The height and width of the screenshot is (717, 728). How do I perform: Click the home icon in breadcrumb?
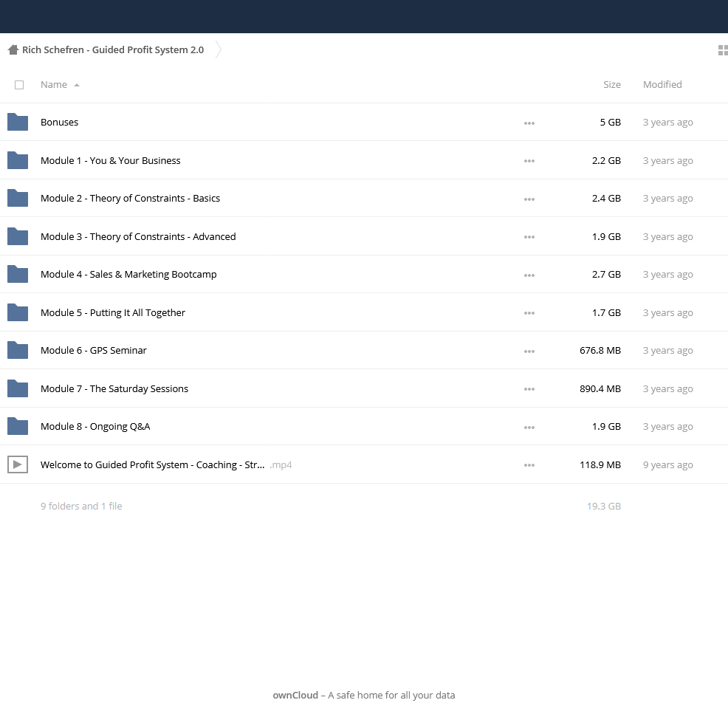pos(13,49)
